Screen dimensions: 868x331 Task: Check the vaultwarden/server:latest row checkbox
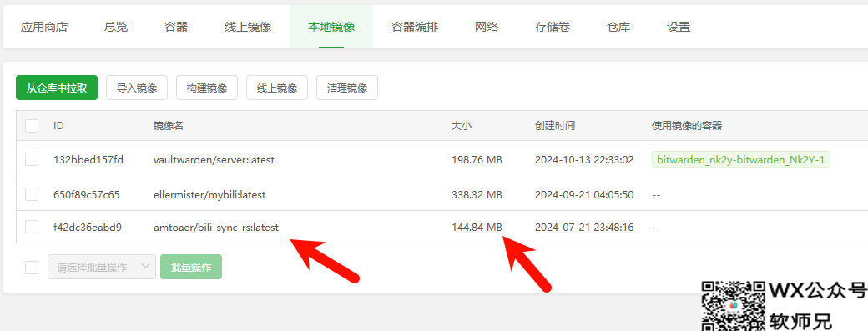click(x=32, y=160)
